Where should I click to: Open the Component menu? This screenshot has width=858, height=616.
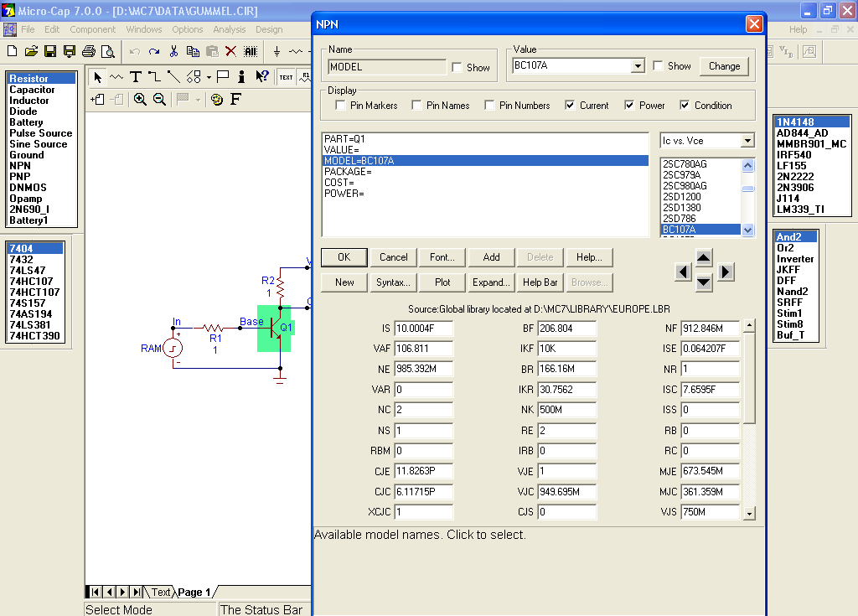(92, 29)
